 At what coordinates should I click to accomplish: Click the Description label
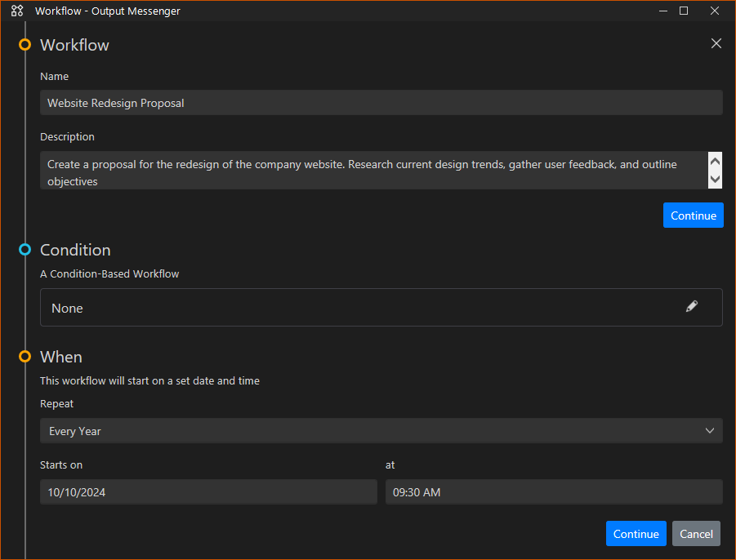pyautogui.click(x=67, y=136)
